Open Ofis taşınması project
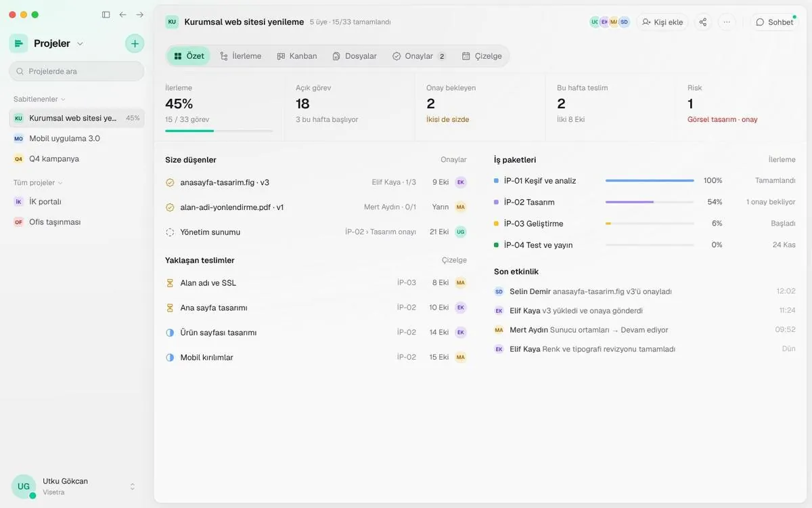Screen dimensions: 812x508 click(76, 222)
